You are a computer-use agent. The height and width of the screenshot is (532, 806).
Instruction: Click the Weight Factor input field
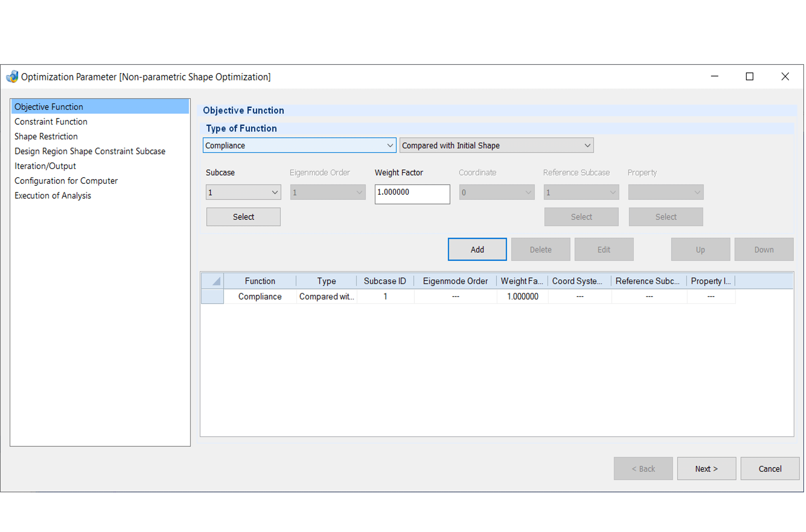[x=412, y=195]
